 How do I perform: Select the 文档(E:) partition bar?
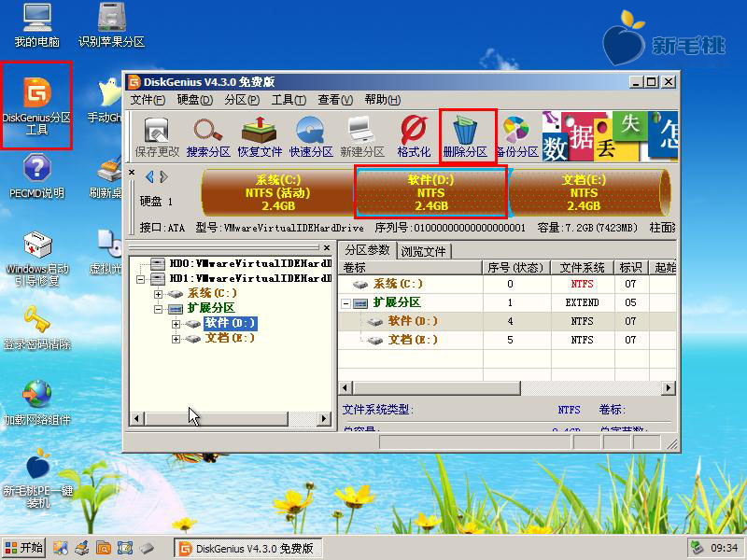pos(586,192)
